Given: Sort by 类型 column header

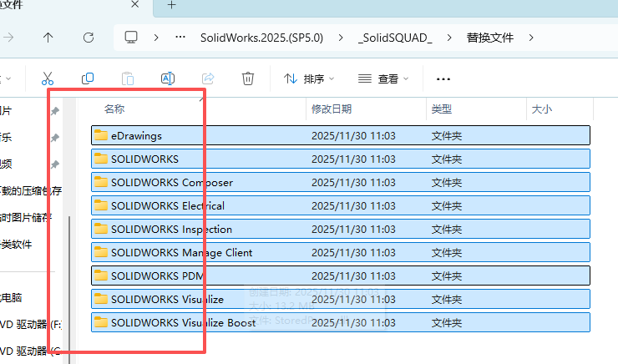Looking at the screenshot, I should coord(442,109).
